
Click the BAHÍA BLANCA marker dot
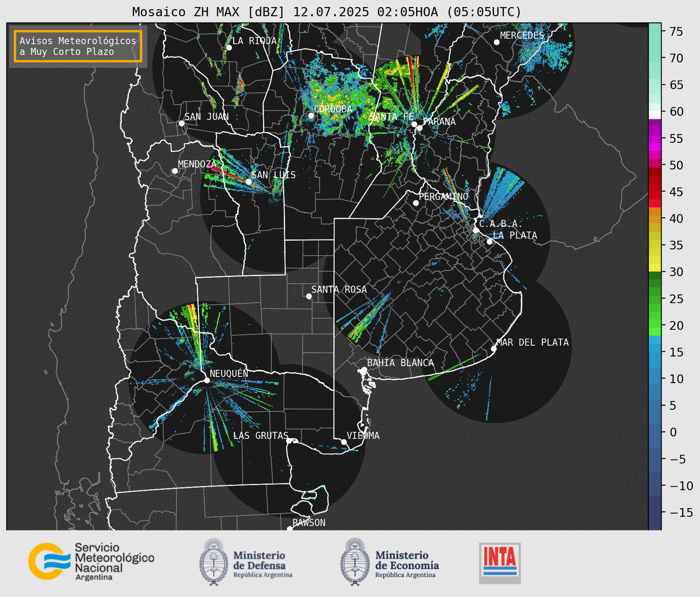point(364,369)
